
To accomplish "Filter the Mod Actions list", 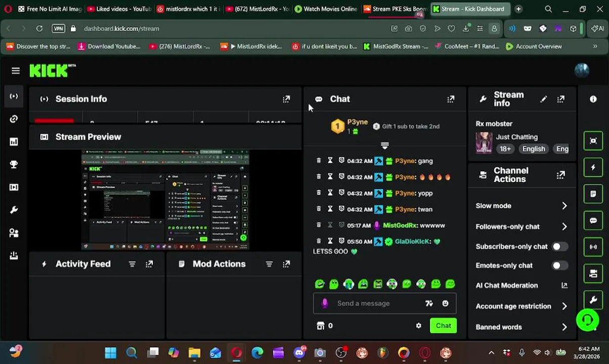I will (269, 264).
